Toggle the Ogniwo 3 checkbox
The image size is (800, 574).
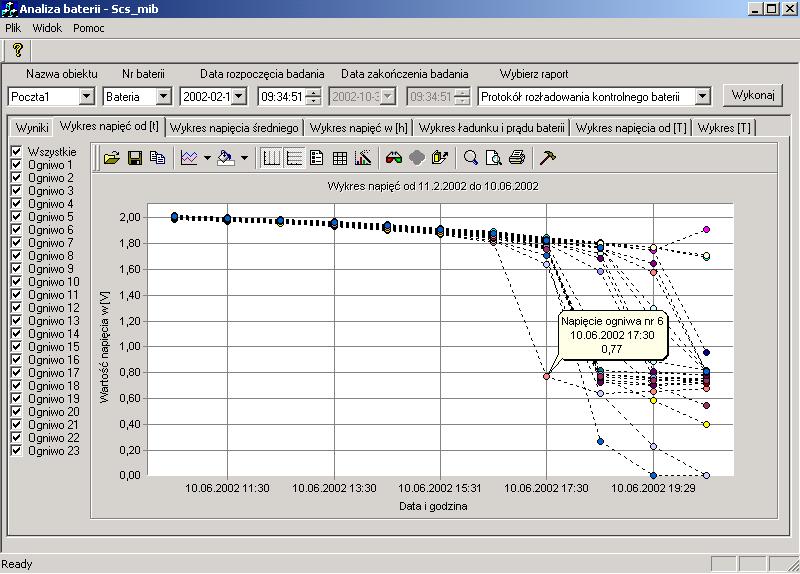tap(16, 191)
